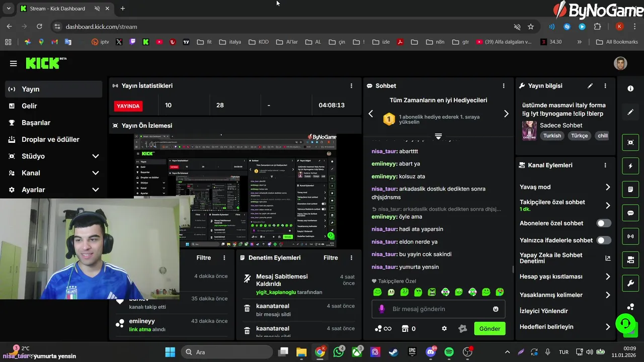Open Steam from the taskbar
The width and height of the screenshot is (644, 362).
[x=393, y=352]
